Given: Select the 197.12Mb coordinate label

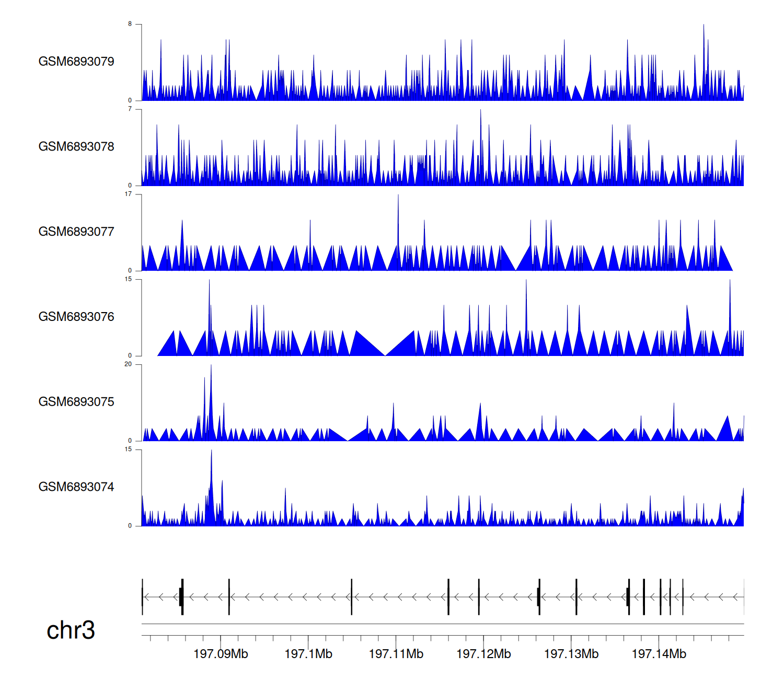Looking at the screenshot, I should coord(483,654).
